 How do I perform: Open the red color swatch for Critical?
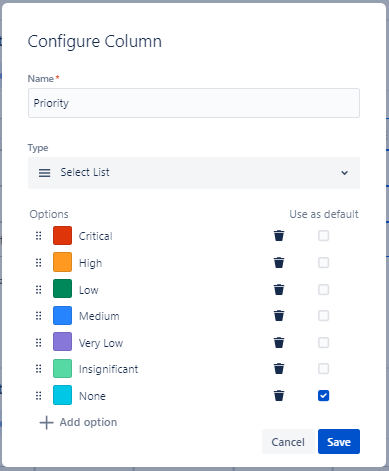point(62,236)
